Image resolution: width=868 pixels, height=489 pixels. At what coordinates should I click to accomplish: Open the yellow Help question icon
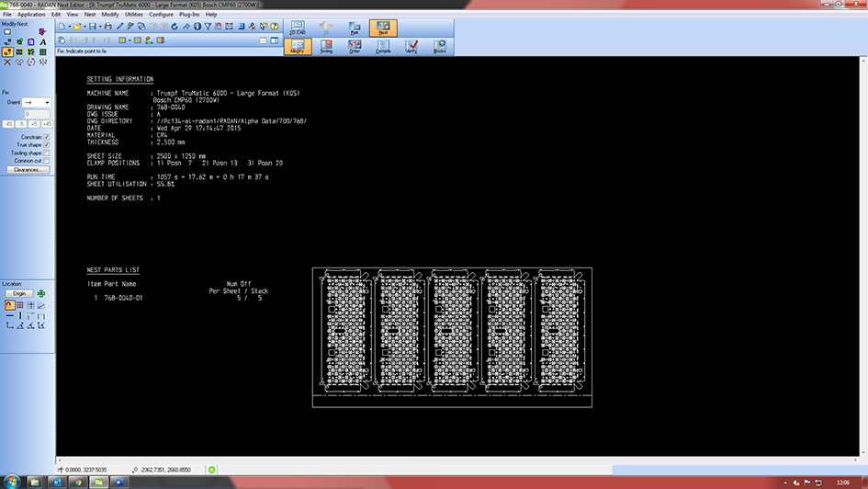tap(274, 26)
